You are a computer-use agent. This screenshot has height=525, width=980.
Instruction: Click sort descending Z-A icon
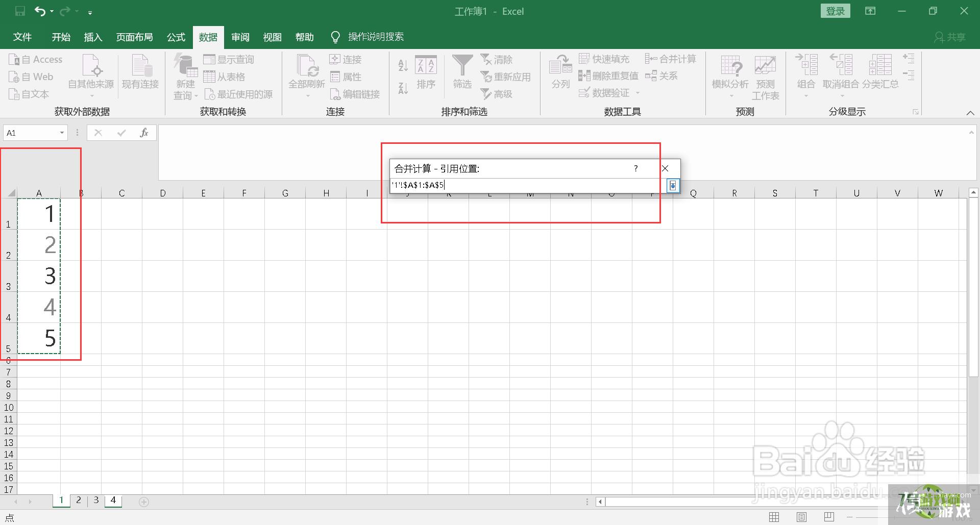point(403,88)
